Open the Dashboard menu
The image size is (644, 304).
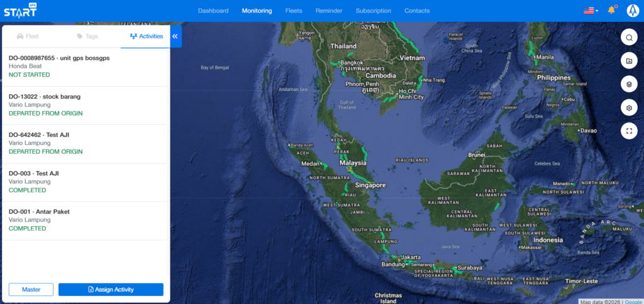point(213,11)
